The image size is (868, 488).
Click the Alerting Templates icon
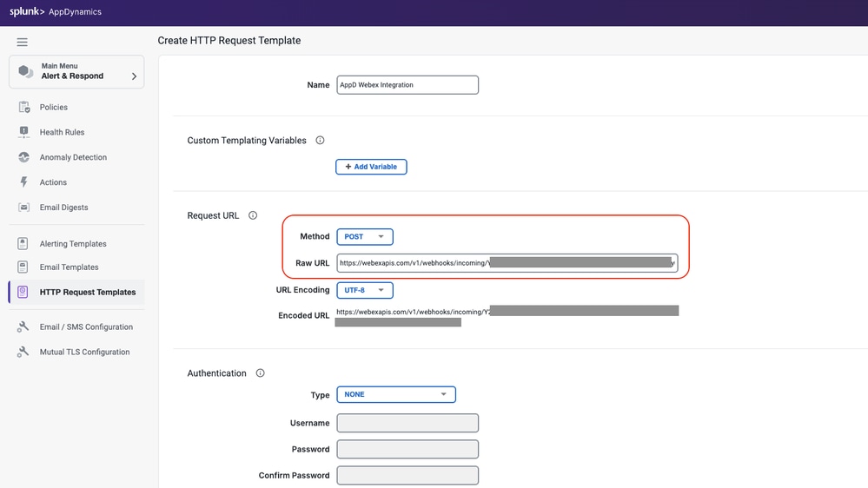(x=23, y=243)
